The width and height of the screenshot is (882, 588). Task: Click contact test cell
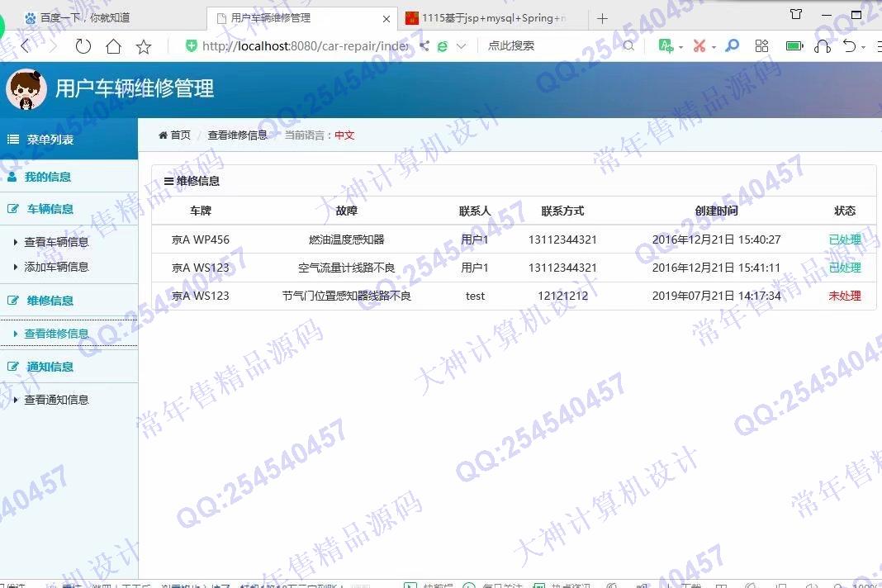(x=476, y=296)
